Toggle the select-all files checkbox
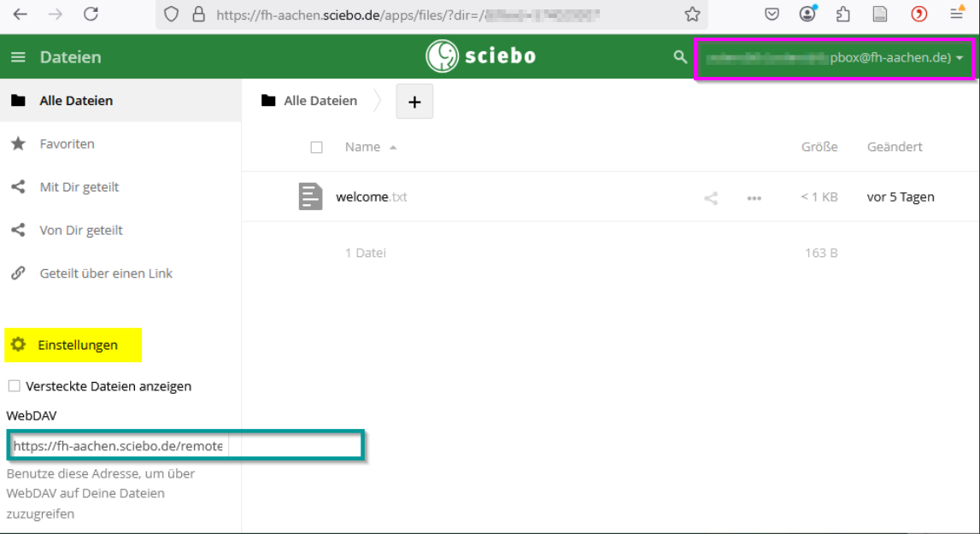The width and height of the screenshot is (980, 534). pyautogui.click(x=316, y=147)
